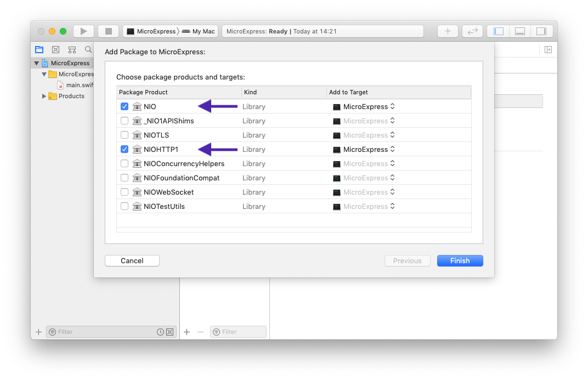Check the NIOFoundationCompat product

(x=125, y=178)
